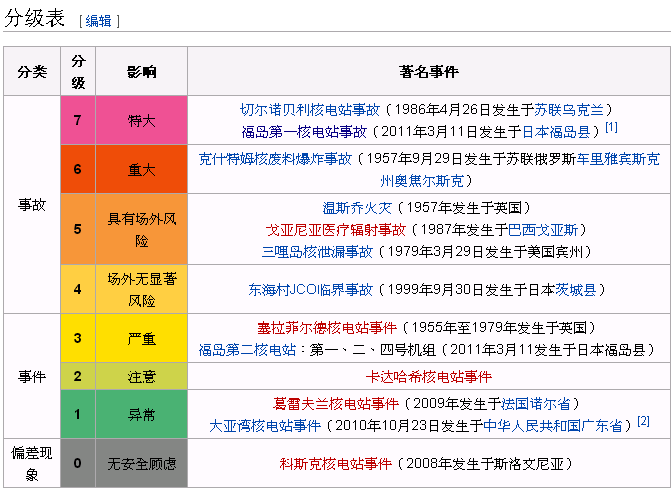Open the 温斯乔火灾 link
Screen dimensions: 672x489
357,208
